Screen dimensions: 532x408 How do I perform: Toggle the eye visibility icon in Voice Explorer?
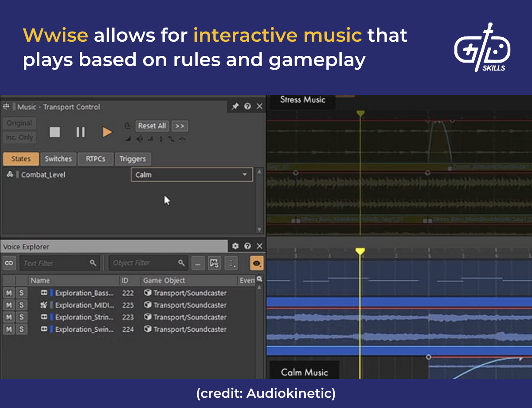coord(256,263)
